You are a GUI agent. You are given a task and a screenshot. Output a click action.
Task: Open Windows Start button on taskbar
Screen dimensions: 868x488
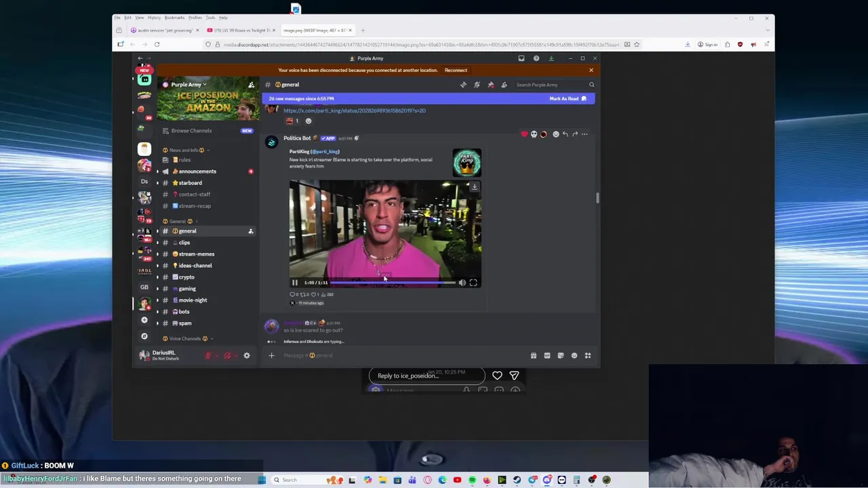pos(262,480)
